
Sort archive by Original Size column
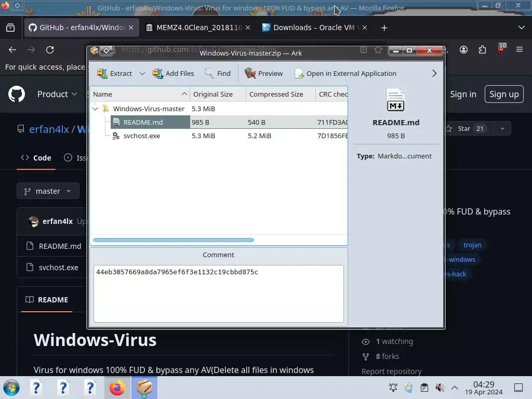point(218,95)
